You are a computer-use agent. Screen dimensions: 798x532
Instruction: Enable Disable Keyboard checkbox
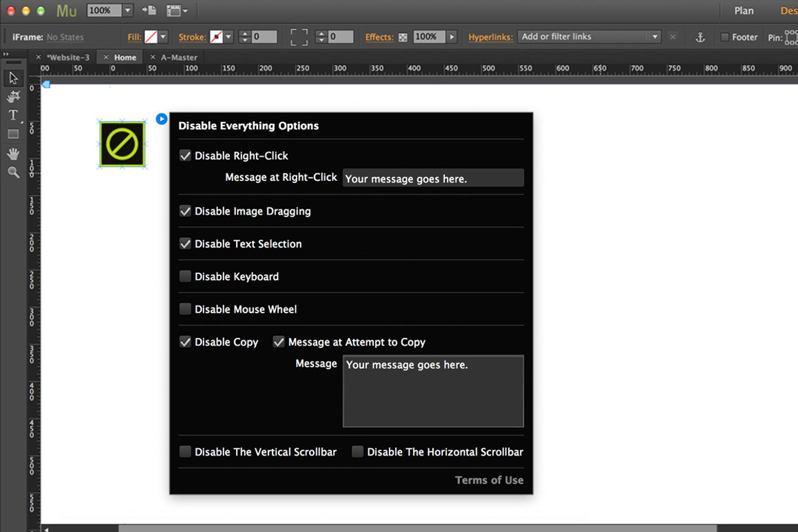tap(186, 276)
